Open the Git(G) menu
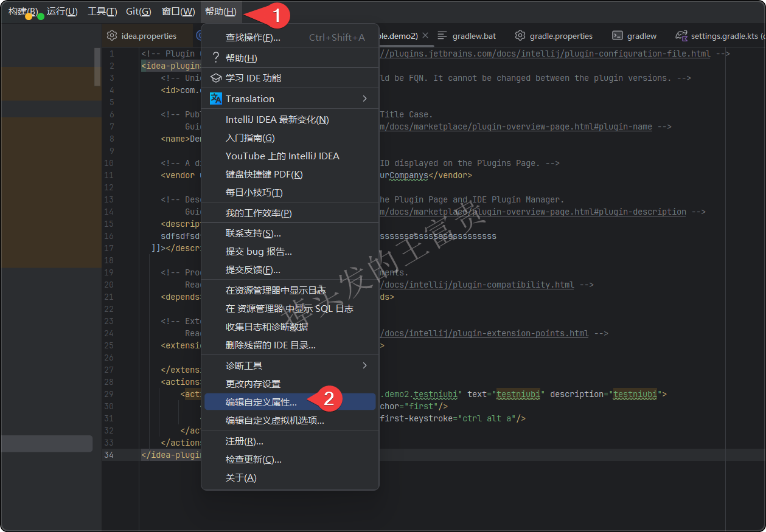This screenshot has width=766, height=532. pyautogui.click(x=139, y=12)
